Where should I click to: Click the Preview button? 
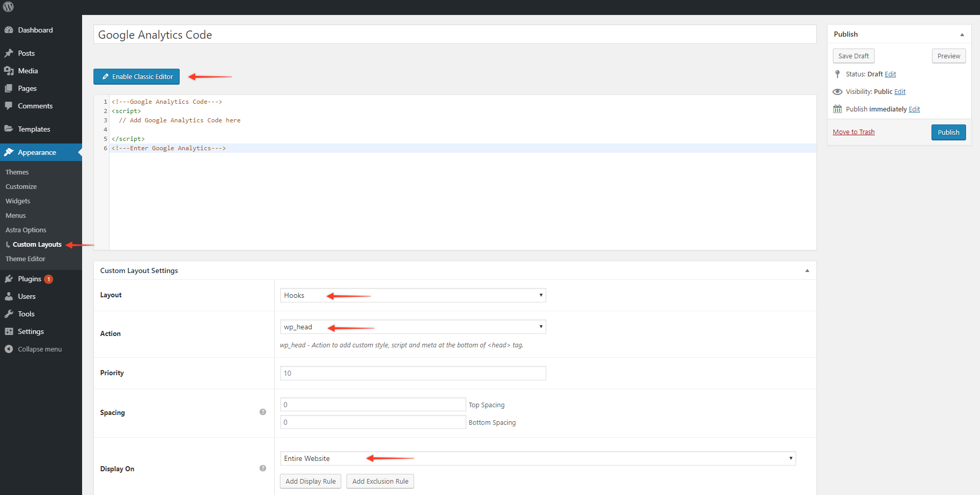[949, 56]
